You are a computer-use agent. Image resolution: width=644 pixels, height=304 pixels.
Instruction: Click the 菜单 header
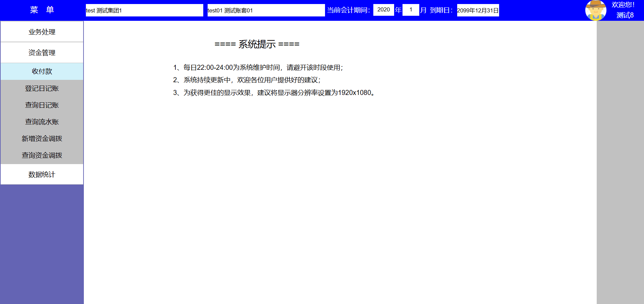tap(42, 10)
